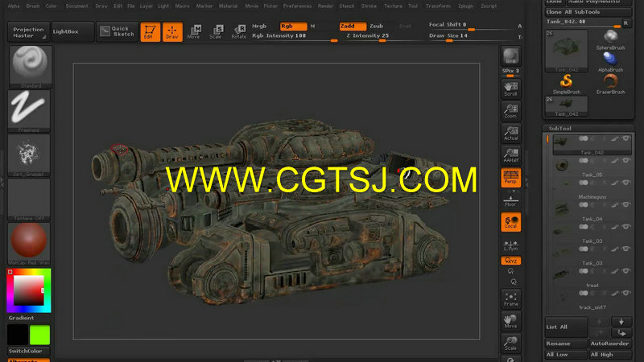The width and height of the screenshot is (644, 362).
Task: Collapse the SubTool panel header
Action: point(559,129)
